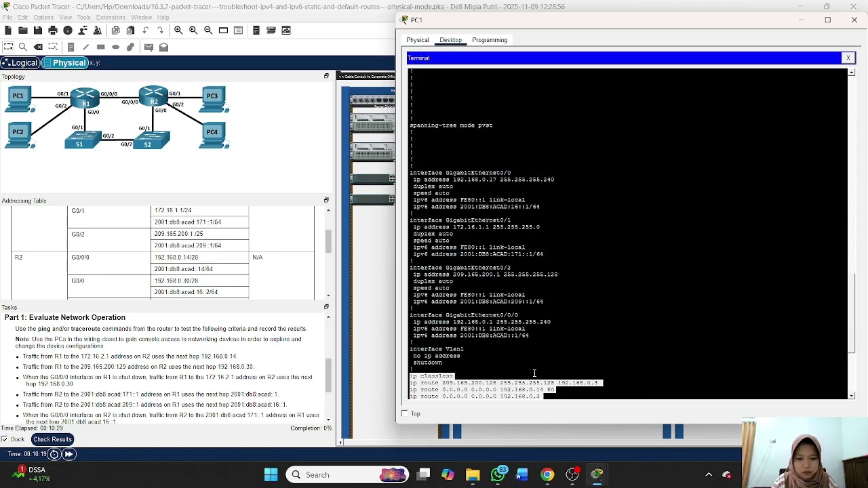The image size is (868, 488).
Task: Undo the last action
Action: 146,30
